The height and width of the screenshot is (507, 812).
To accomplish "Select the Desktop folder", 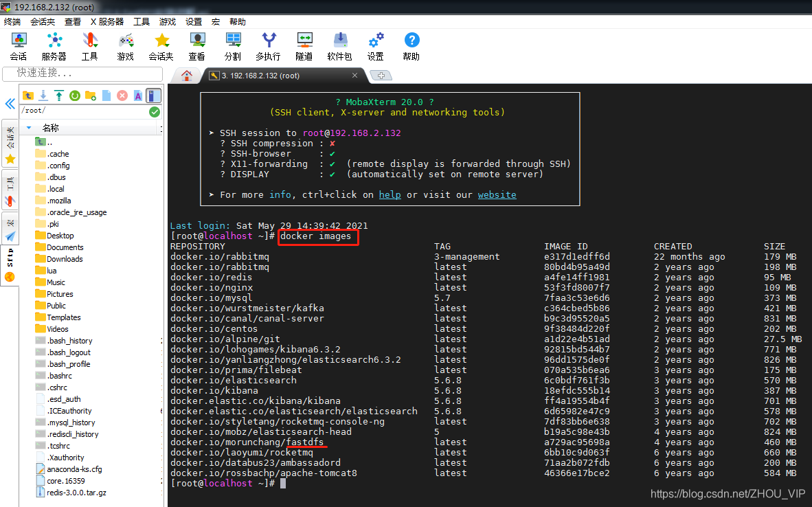I will 54,236.
